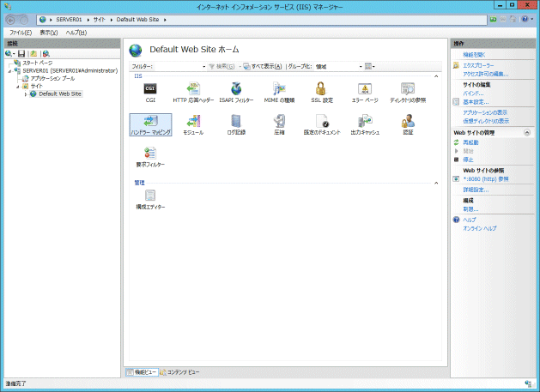Click the ヘルプ link in actions pane

pos(469,220)
